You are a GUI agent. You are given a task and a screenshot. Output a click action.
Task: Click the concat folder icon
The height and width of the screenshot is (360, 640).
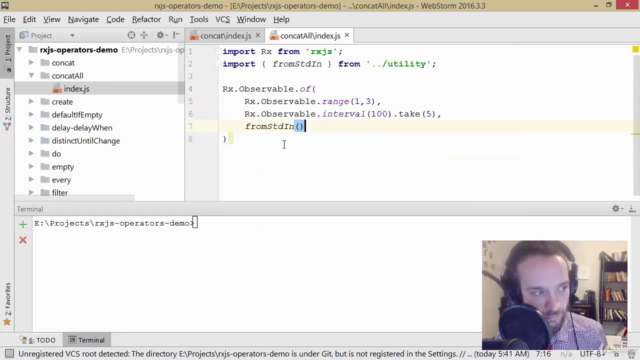(45, 63)
